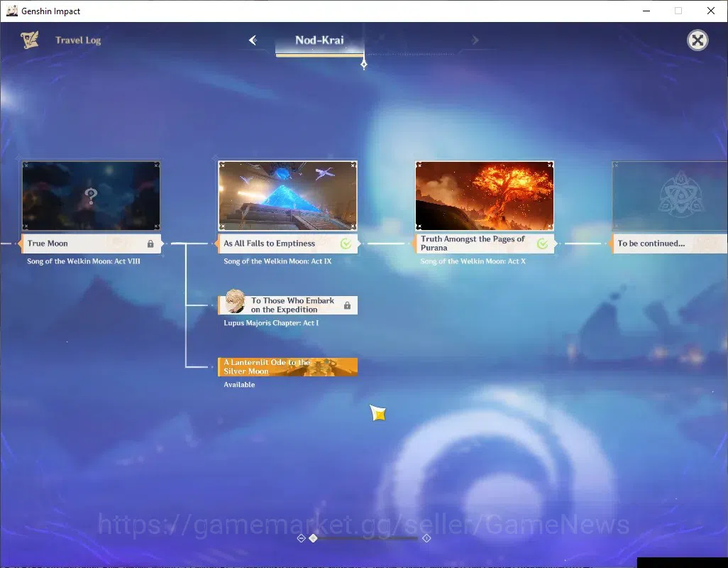Minimize the Genshin Impact window
728x568 pixels.
[646, 11]
